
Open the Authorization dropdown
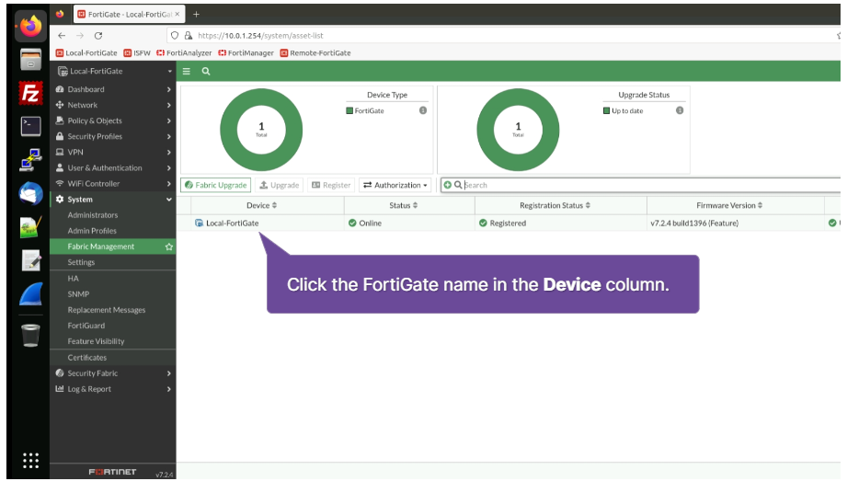pos(395,185)
